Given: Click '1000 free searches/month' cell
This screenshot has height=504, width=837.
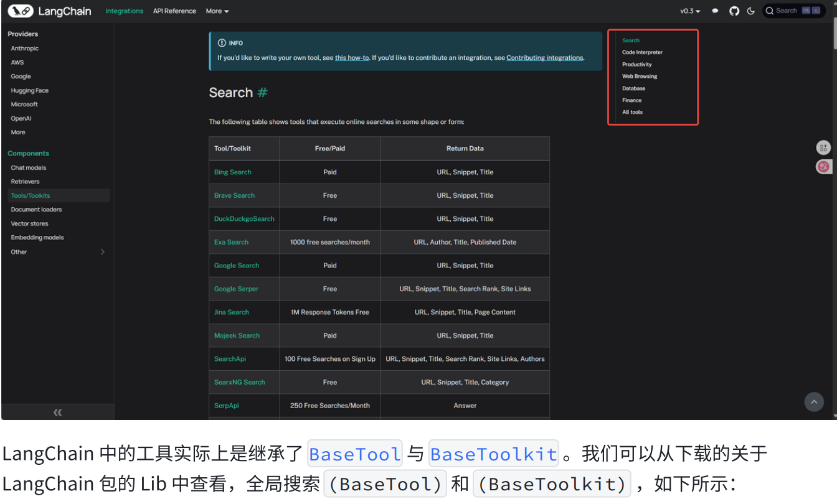Looking at the screenshot, I should point(330,242).
